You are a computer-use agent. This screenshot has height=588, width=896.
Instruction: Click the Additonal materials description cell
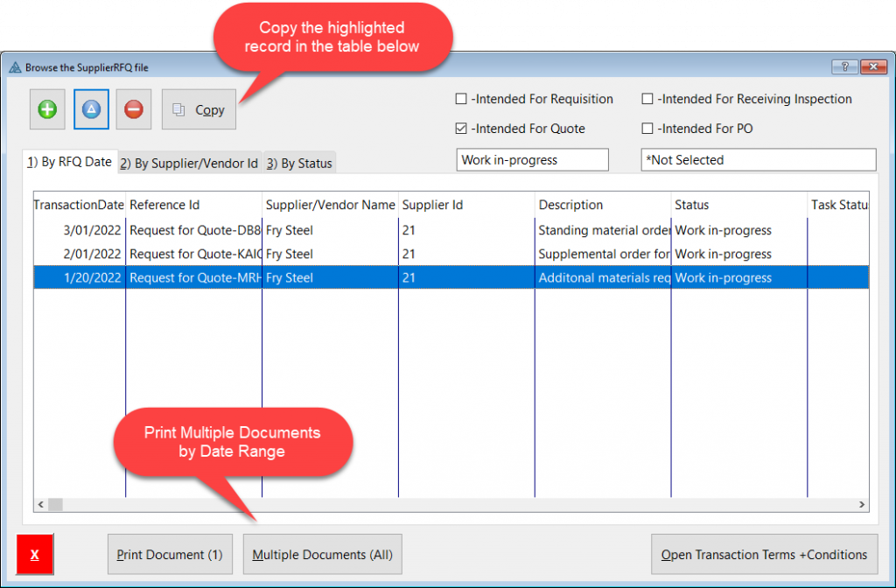coord(604,277)
